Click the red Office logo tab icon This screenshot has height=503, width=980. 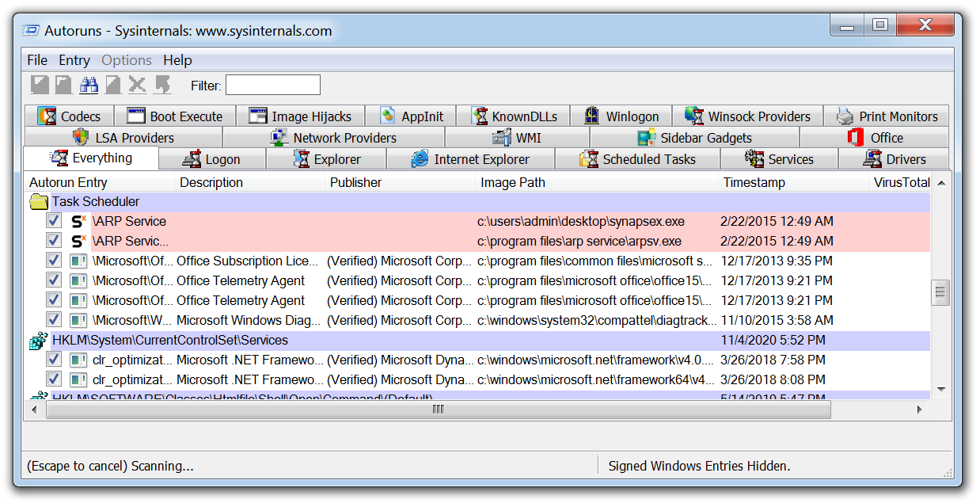(x=855, y=137)
